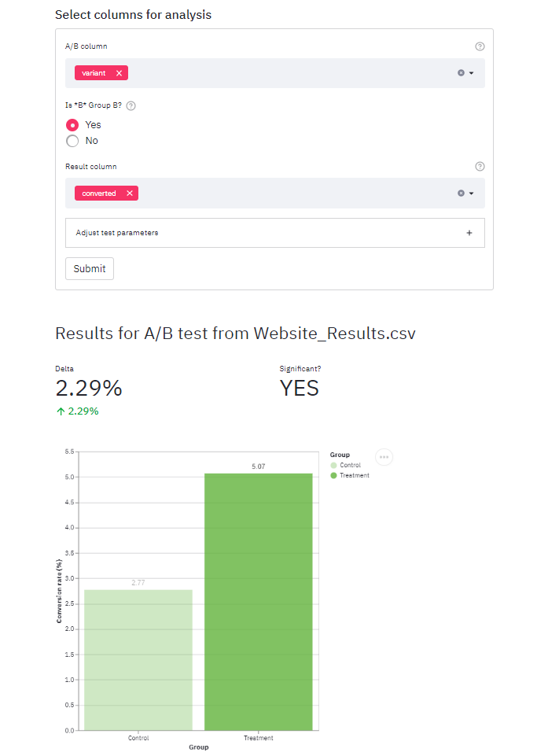
Task: Click help icon for A/B column
Action: tap(480, 46)
